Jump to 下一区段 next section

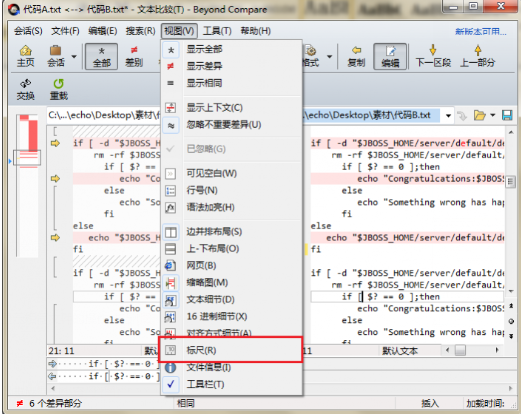click(x=433, y=56)
